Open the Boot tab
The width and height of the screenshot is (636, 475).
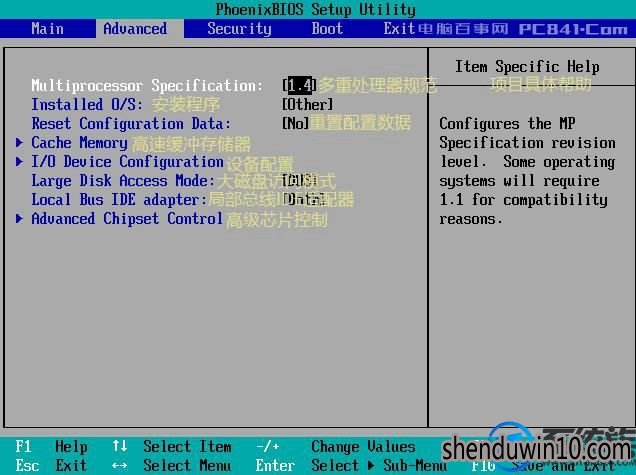[x=327, y=29]
